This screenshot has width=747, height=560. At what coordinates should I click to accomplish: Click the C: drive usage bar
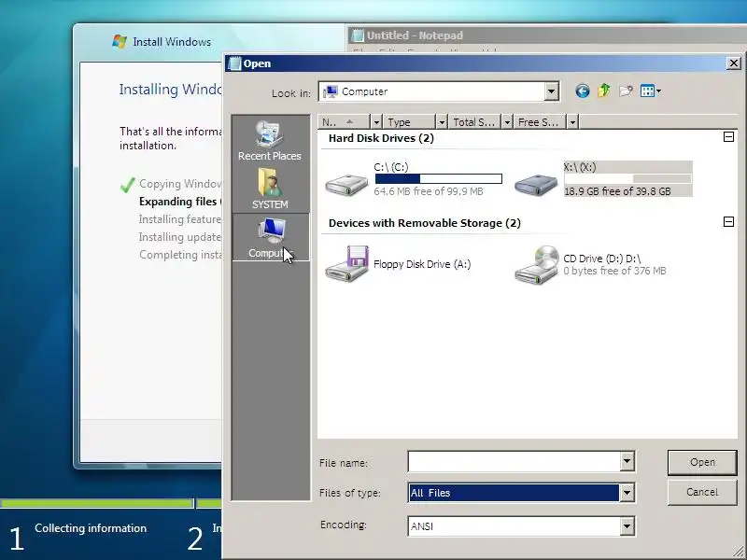(x=438, y=178)
